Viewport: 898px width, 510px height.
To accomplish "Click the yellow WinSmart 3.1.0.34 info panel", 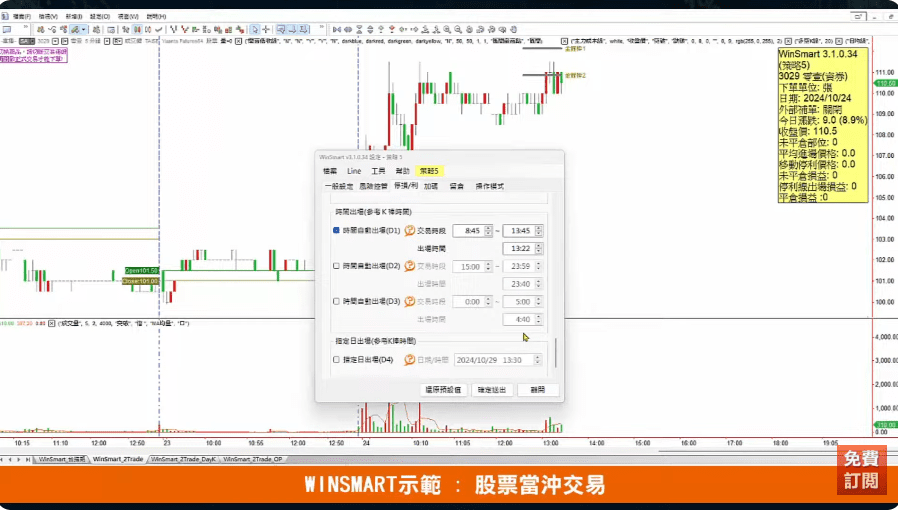I will pos(822,125).
